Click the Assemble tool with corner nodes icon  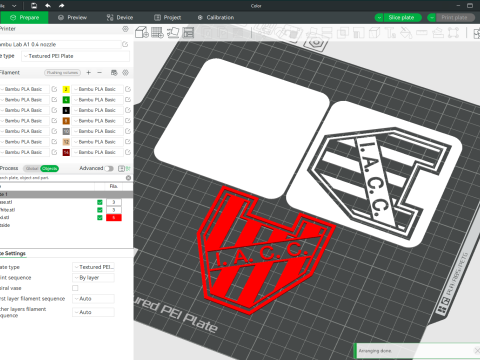coord(453,33)
